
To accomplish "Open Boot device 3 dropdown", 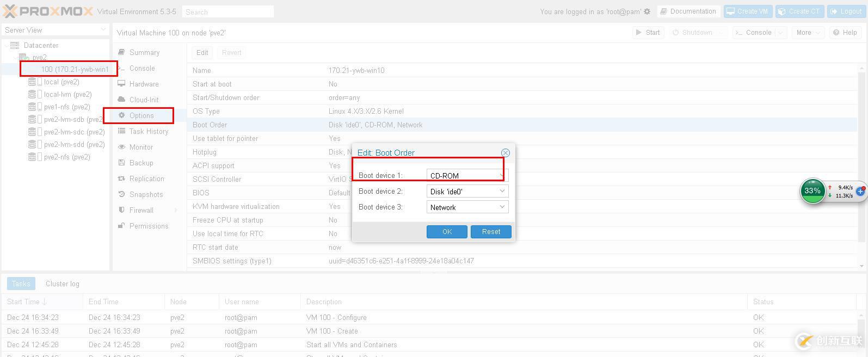I will (x=502, y=207).
